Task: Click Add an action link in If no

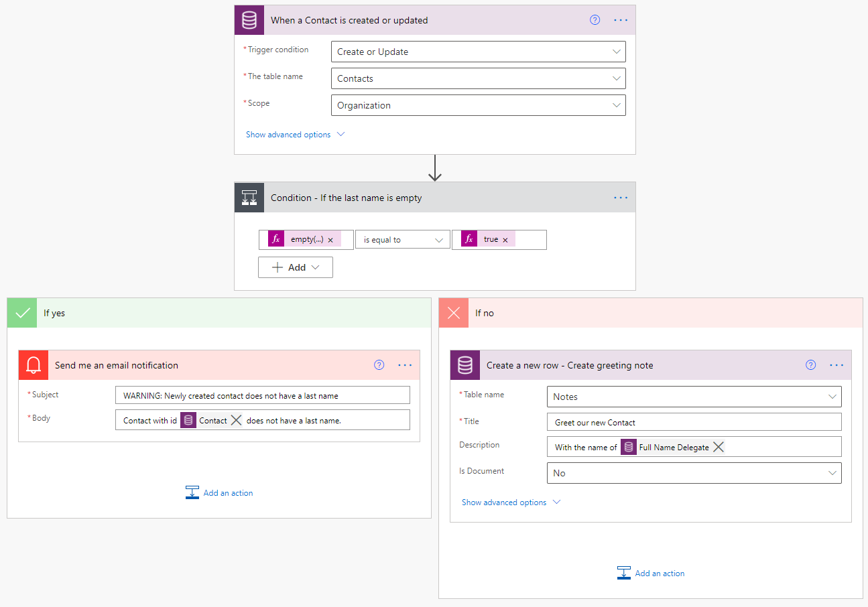Action: 660,574
